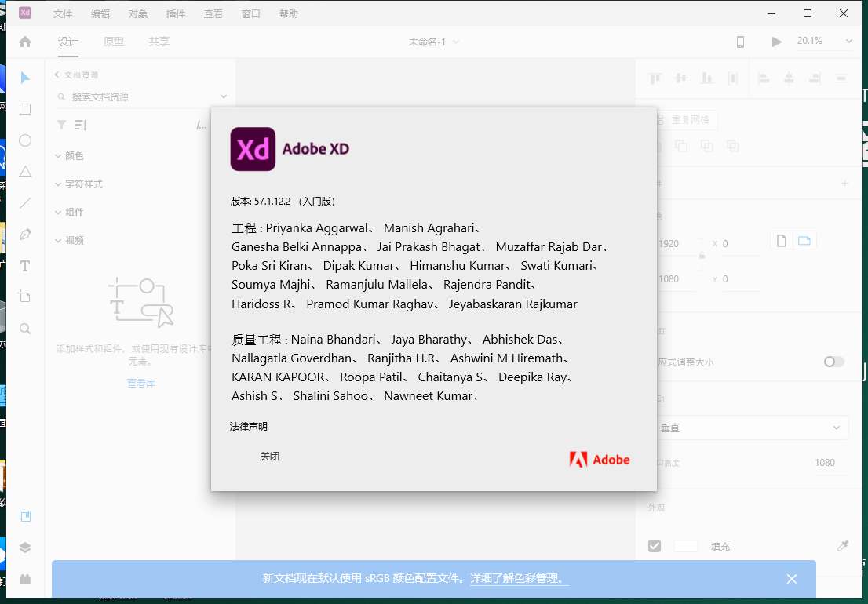Image resolution: width=868 pixels, height=604 pixels.
Task: Open the 法律声明 link
Action: 249,427
